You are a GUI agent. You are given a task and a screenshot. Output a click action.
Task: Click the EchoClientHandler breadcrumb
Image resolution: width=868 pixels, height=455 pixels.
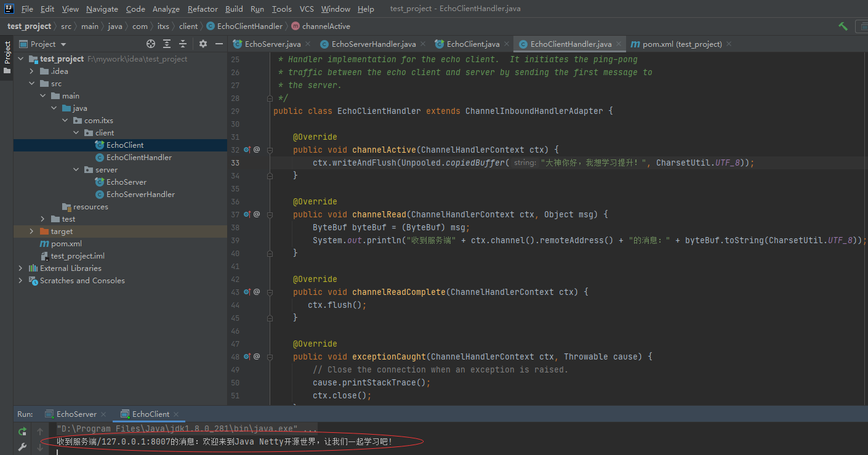244,26
